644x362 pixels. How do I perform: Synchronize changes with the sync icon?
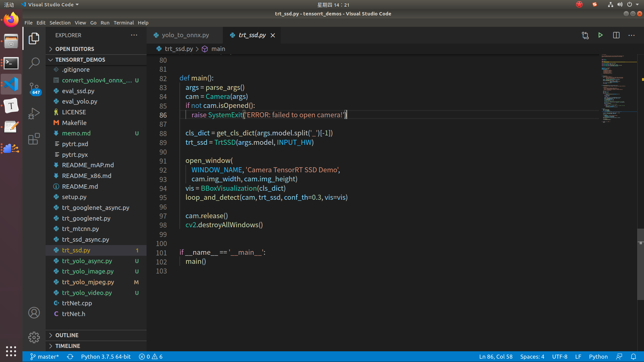70,356
